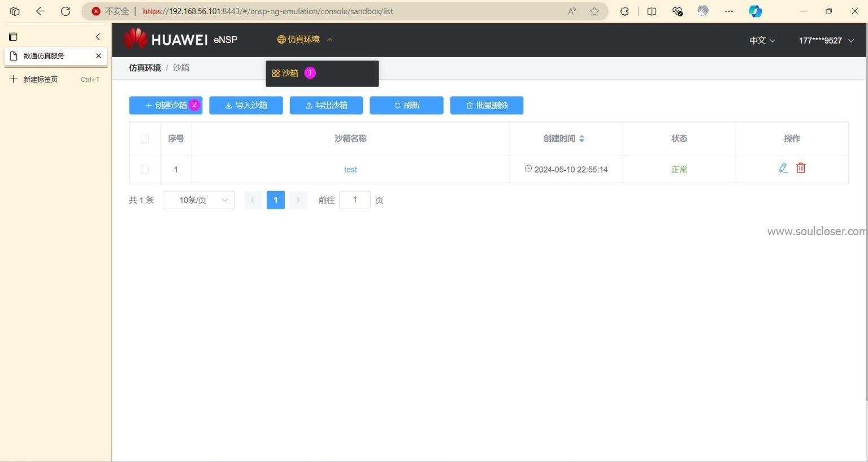
Task: Click the clock icon beside creation time
Action: click(x=528, y=169)
